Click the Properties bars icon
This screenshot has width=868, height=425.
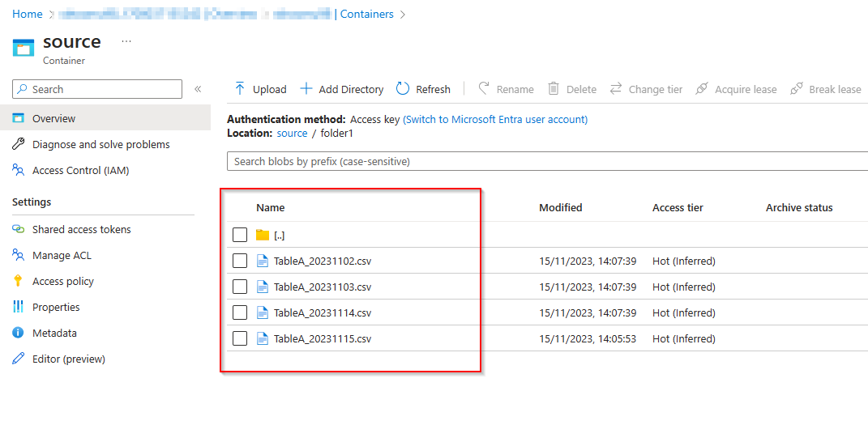[x=19, y=307]
